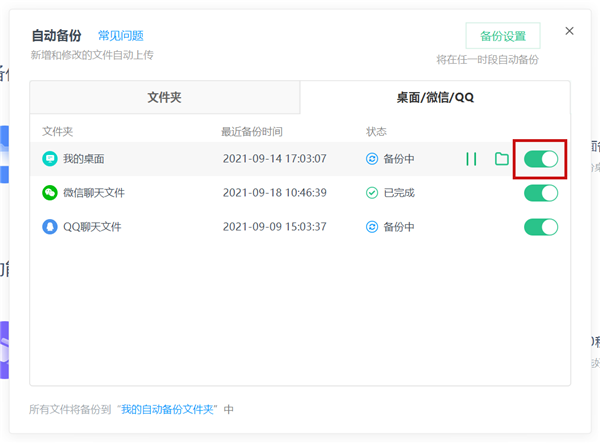Viewport: 600px width, 444px height.
Task: Click the 微信聊天文件 row name
Action: (x=94, y=193)
